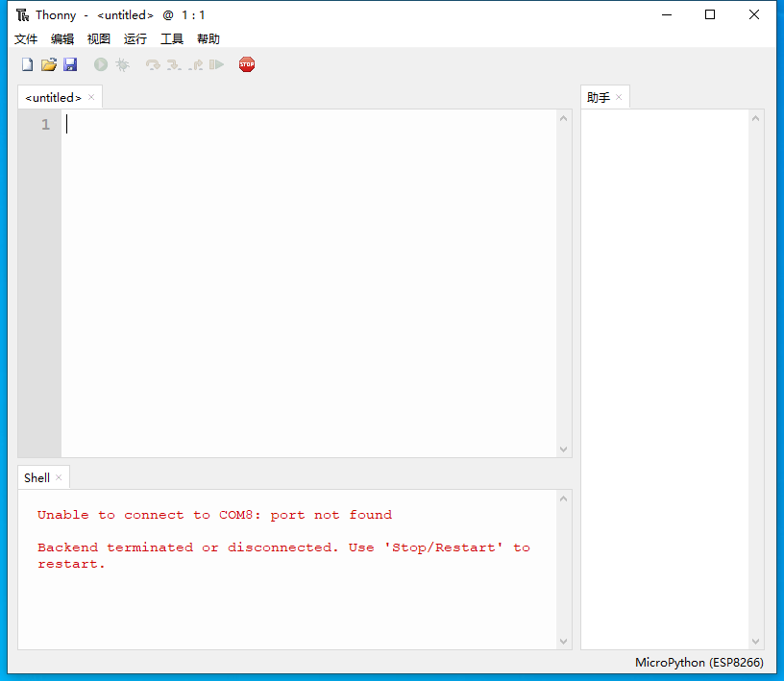Create a new file
Image resolution: width=784 pixels, height=681 pixels.
tap(27, 63)
